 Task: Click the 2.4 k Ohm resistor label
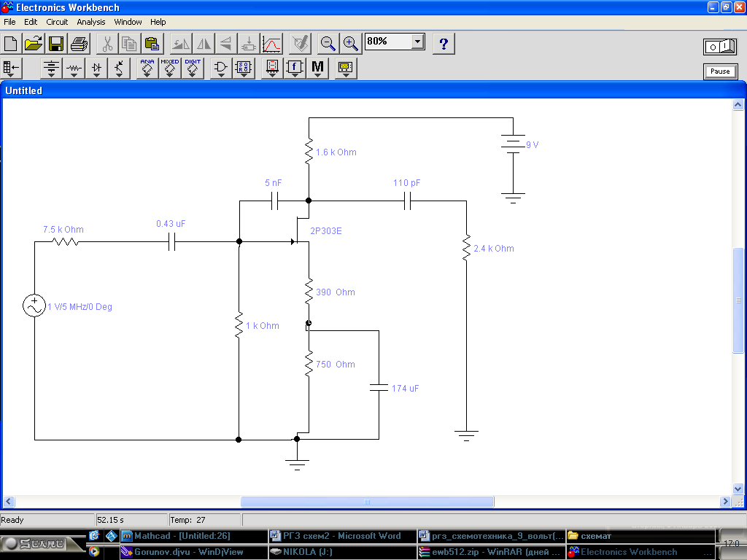(x=494, y=249)
